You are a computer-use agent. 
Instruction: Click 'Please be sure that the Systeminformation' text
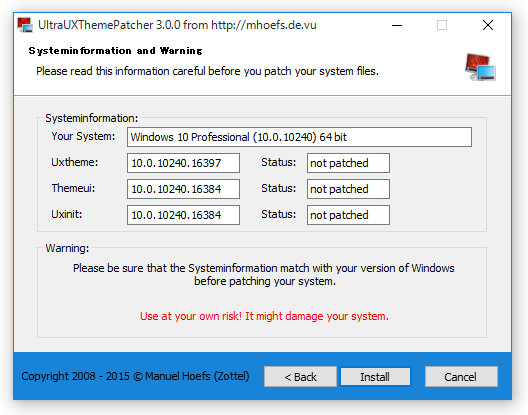(x=264, y=275)
